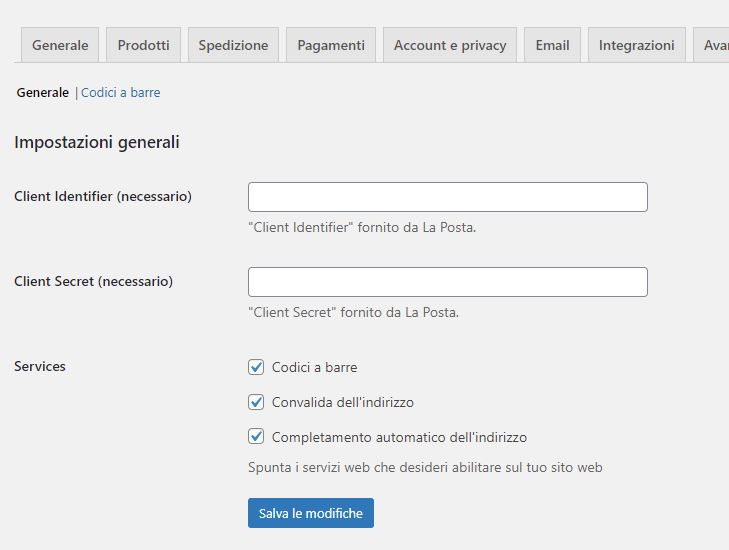Viewport: 729px width, 550px height.
Task: Click the Client Secret (necessario) label
Action: [93, 281]
